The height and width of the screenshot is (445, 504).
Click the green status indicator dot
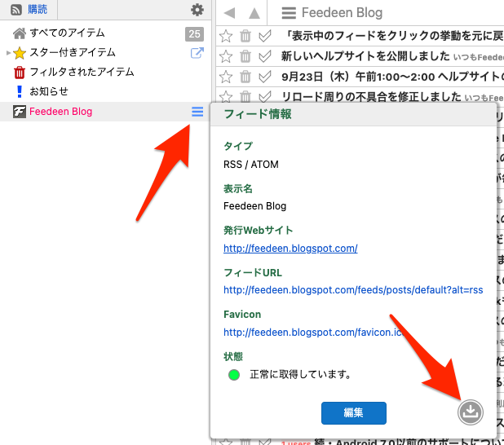(234, 375)
